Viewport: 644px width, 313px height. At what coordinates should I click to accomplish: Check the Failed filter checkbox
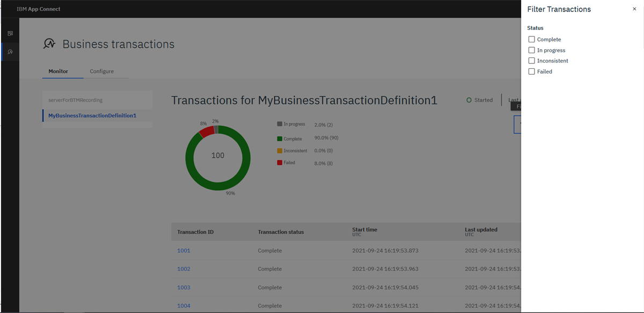531,71
